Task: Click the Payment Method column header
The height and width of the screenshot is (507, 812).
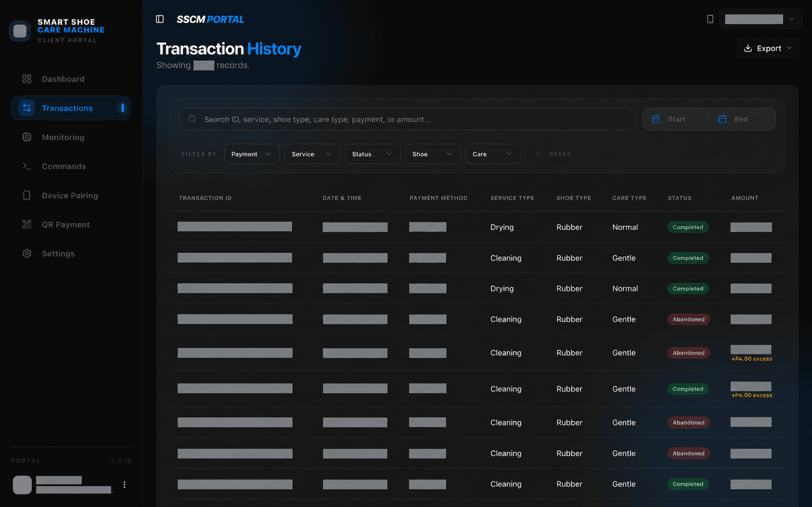Action: [439, 198]
